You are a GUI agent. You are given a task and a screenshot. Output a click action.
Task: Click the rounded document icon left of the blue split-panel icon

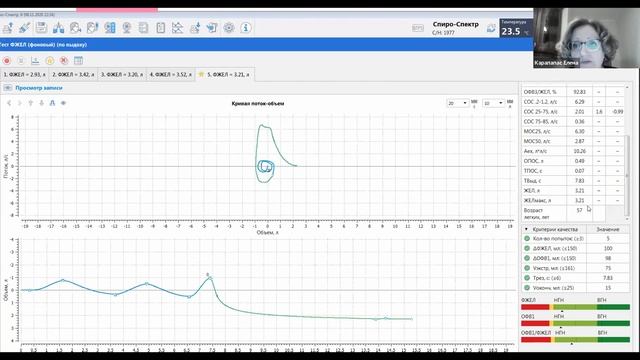coord(93,28)
